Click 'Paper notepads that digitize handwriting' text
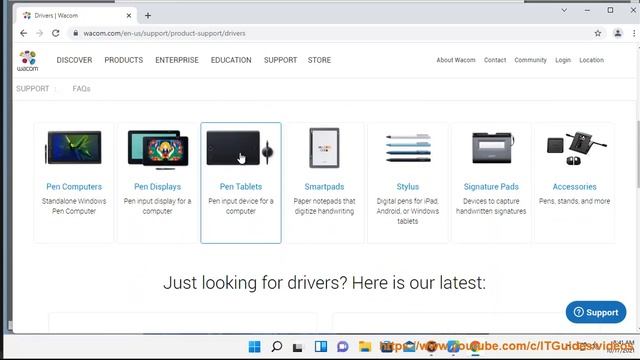 [x=324, y=206]
